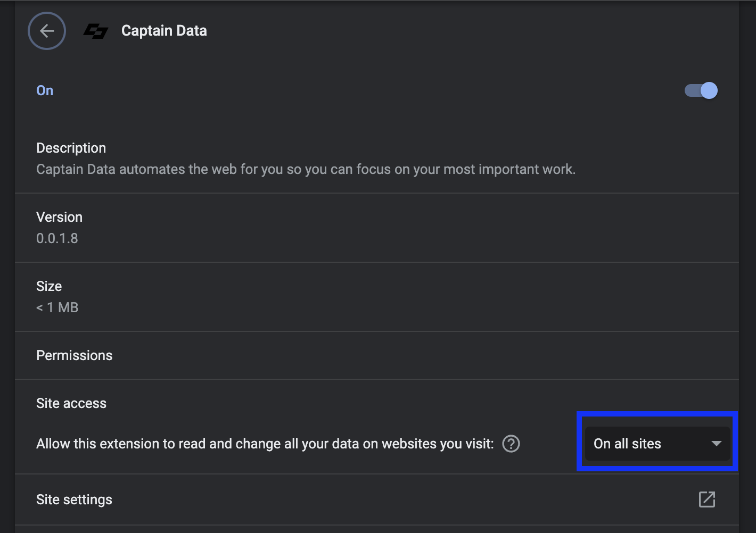The width and height of the screenshot is (756, 533).
Task: Open Site settings external link icon
Action: [x=707, y=499]
